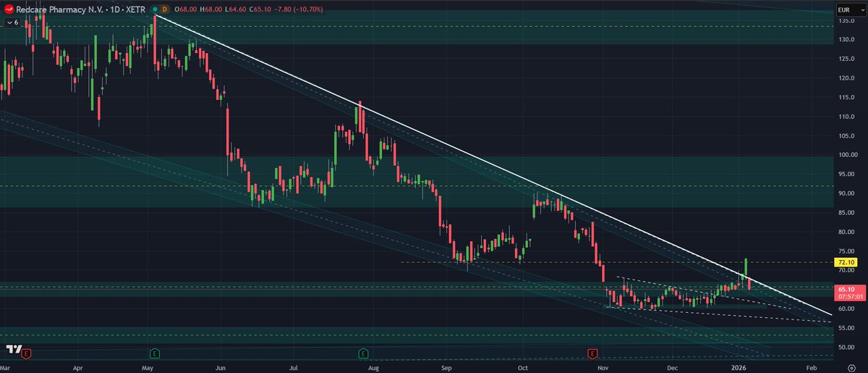Click the 90.00 price scale label
This screenshot has width=868, height=373.
pos(845,193)
